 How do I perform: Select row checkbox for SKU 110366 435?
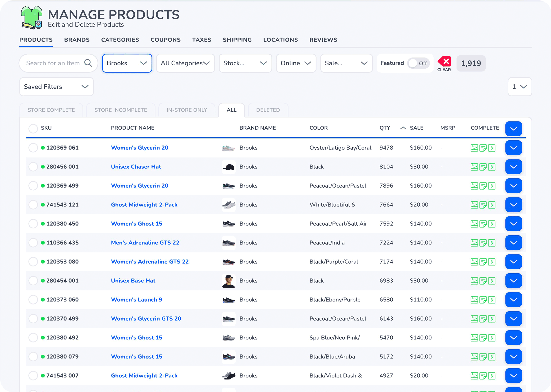(x=33, y=243)
